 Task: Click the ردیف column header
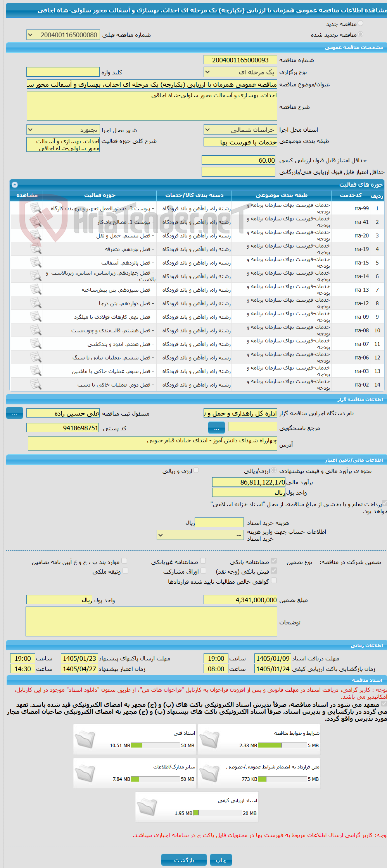tap(377, 195)
